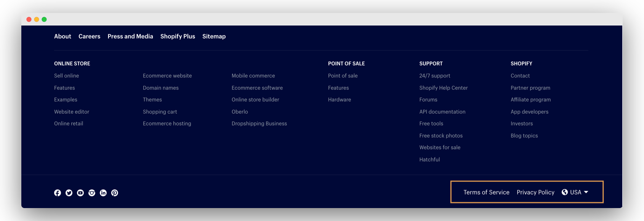Visit the Shopify Help Center
Screen dimensions: 644x221
(443, 88)
